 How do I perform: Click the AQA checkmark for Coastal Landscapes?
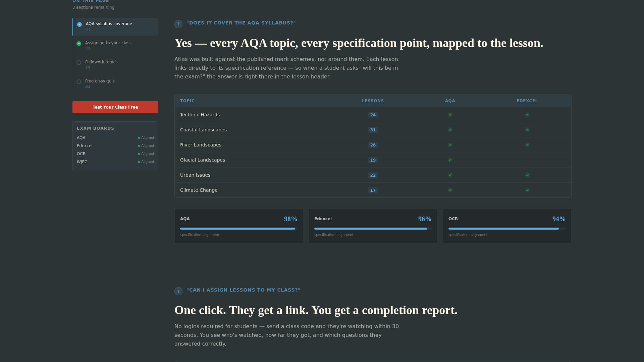(x=450, y=130)
